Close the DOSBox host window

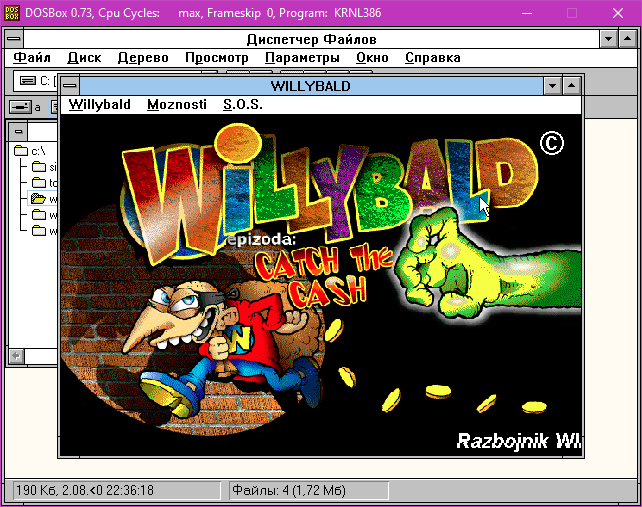click(x=618, y=13)
